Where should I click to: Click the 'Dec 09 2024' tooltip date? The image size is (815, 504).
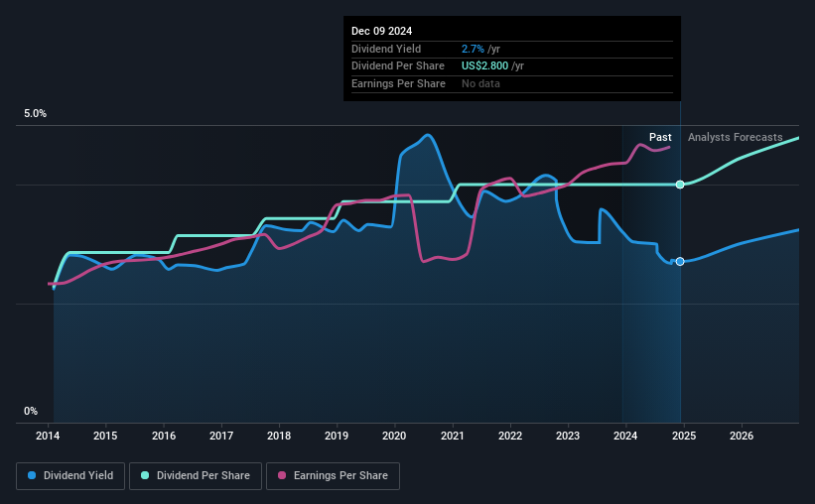point(381,31)
